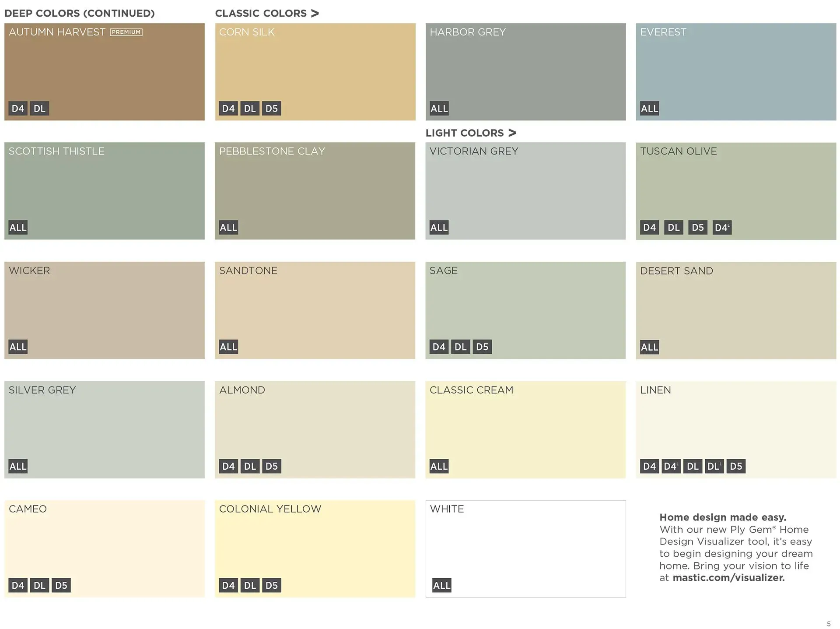
Task: Expand the Light Colors section arrow
Action: (x=513, y=133)
